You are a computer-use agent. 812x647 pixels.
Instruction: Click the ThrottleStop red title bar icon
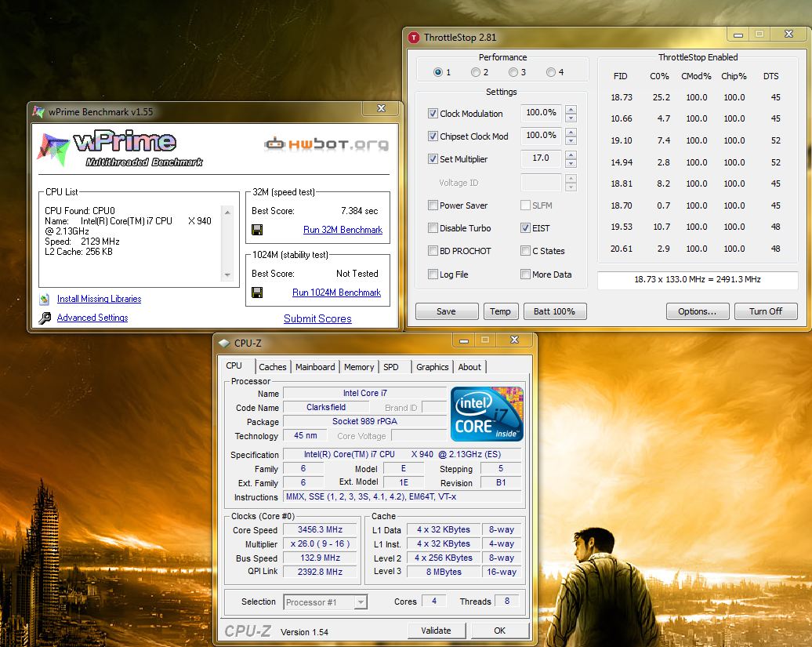[414, 38]
